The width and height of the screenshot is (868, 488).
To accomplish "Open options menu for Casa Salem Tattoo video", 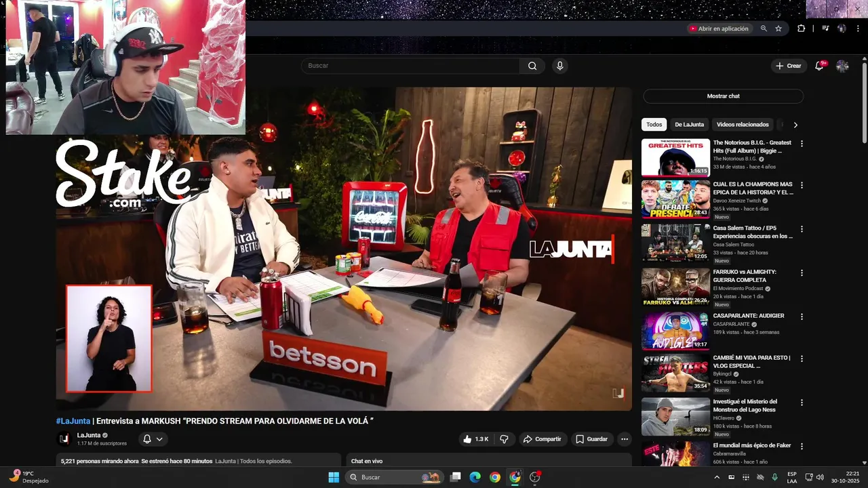I will (x=802, y=228).
